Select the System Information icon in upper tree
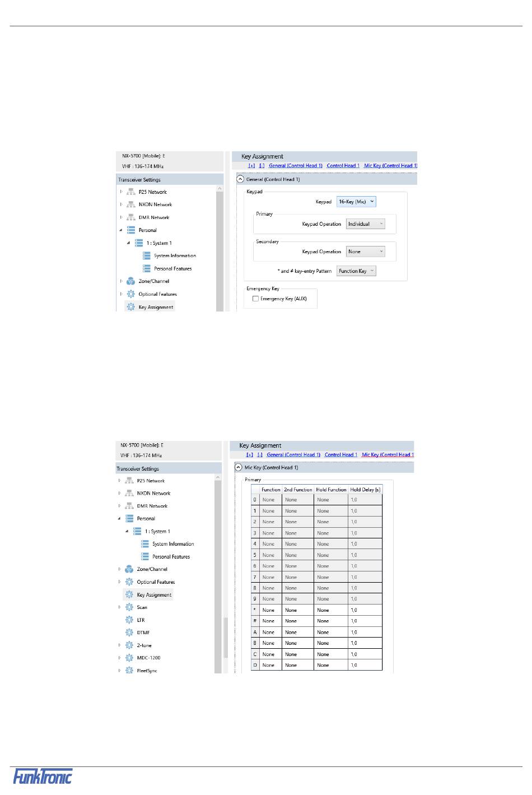This screenshot has width=532, height=795. point(147,255)
